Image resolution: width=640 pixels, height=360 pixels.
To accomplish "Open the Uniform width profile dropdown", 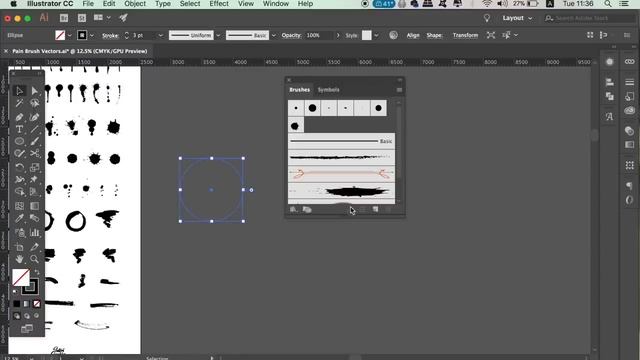I will pos(218,36).
